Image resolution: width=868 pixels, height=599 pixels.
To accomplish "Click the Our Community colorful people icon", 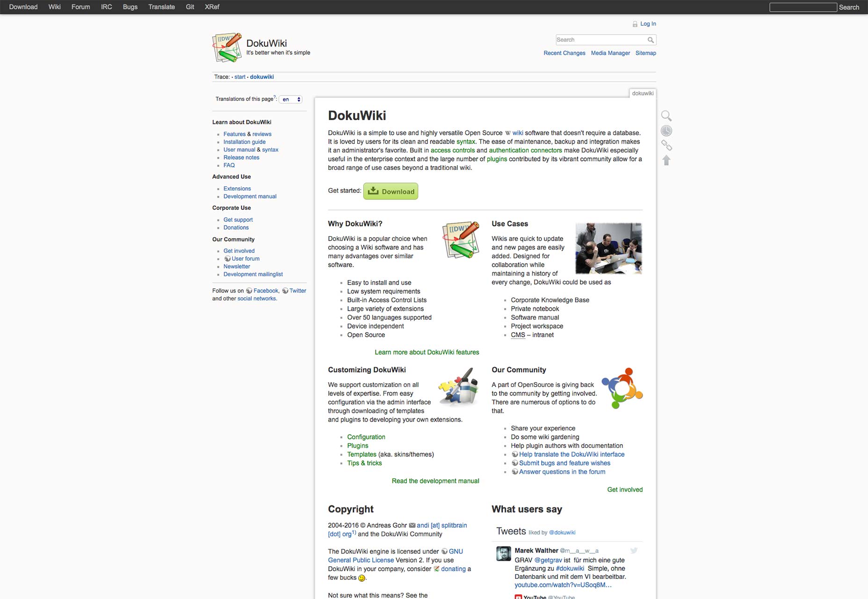I will [622, 388].
